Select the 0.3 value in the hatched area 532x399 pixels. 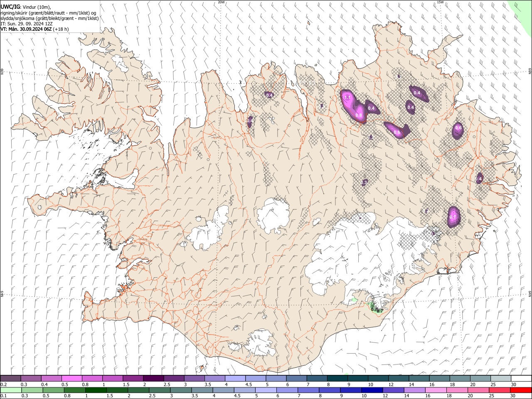pos(364,182)
